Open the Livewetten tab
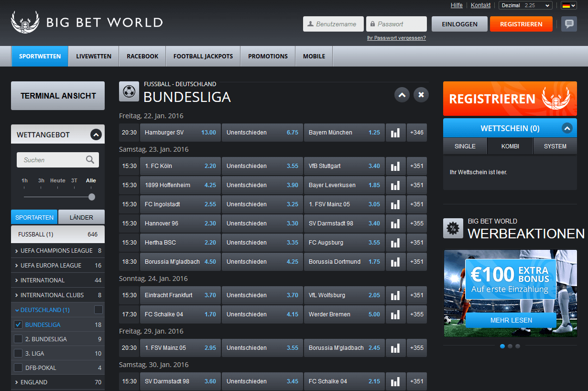This screenshot has width=588, height=391. pyautogui.click(x=94, y=56)
